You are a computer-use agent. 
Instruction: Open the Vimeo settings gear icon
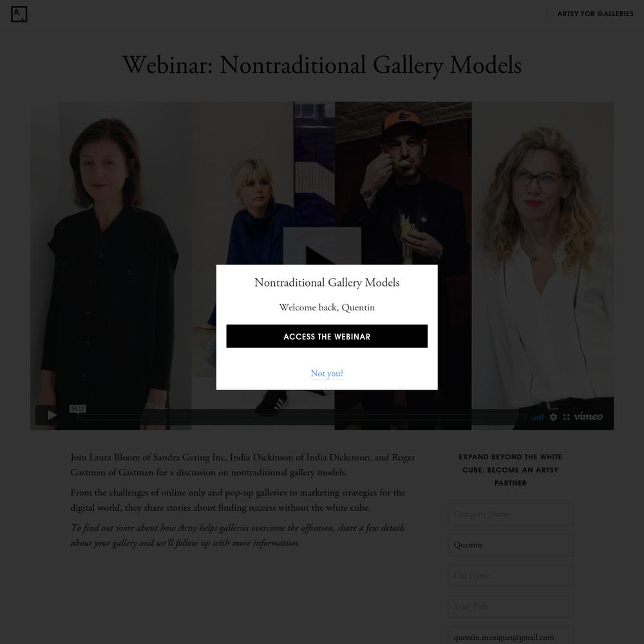pos(553,417)
